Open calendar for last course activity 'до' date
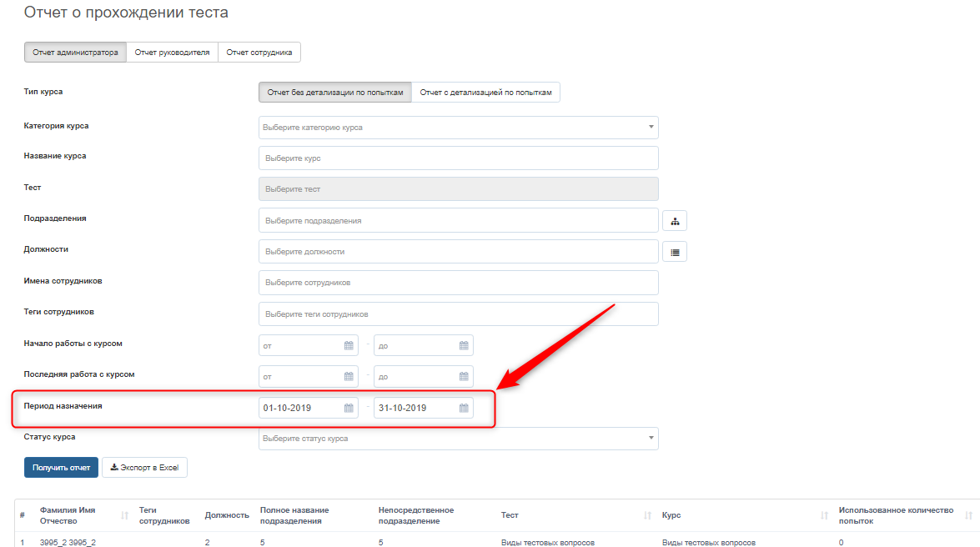This screenshot has height=547, width=980. pos(464,377)
